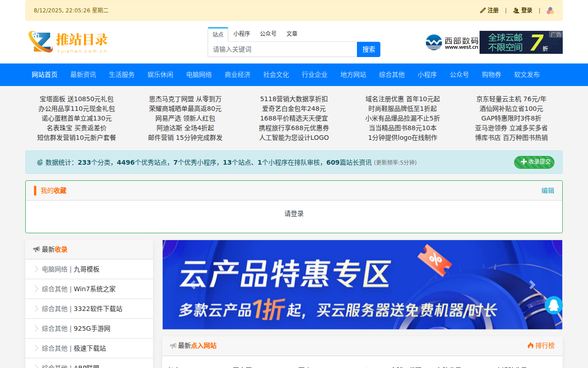Click the pencil 注册 register icon
This screenshot has height=368, width=588.
coord(483,11)
